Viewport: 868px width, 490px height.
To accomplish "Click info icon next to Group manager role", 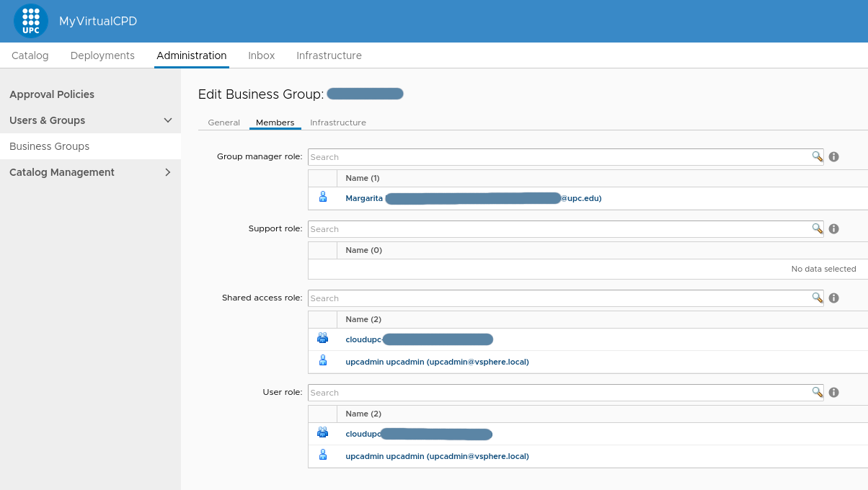I will tap(833, 156).
